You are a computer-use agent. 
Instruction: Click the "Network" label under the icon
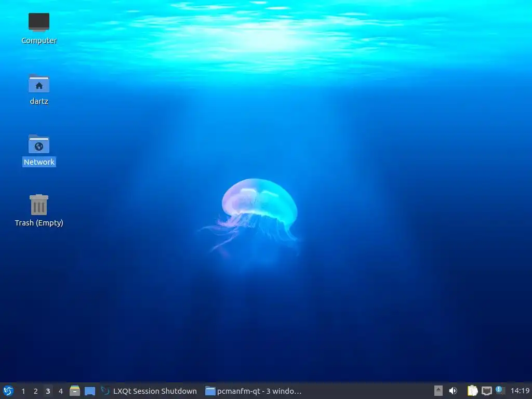[39, 162]
